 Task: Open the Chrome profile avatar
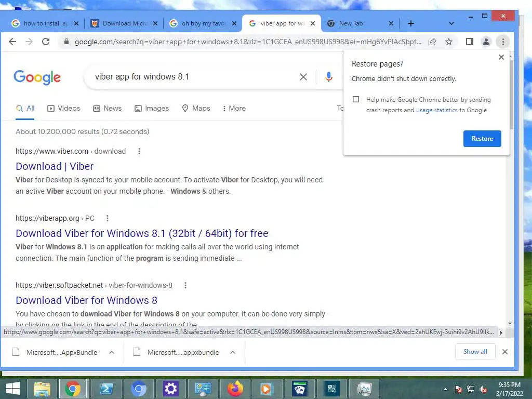(486, 42)
